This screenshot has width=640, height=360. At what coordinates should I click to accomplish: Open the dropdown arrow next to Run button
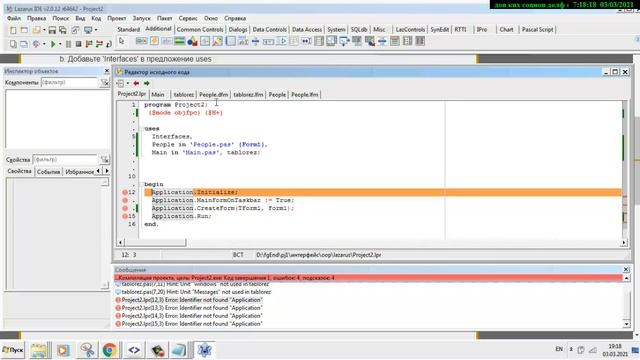[x=60, y=44]
